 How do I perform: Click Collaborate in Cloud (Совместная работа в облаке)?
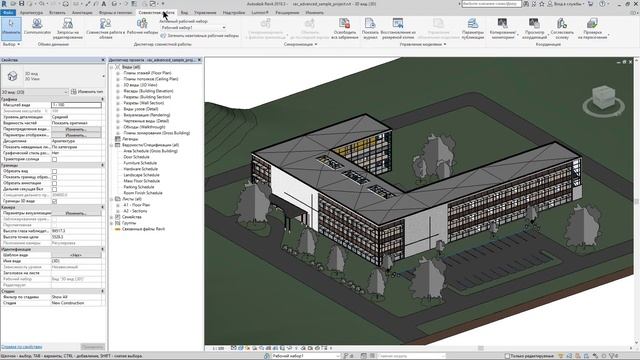click(x=105, y=29)
